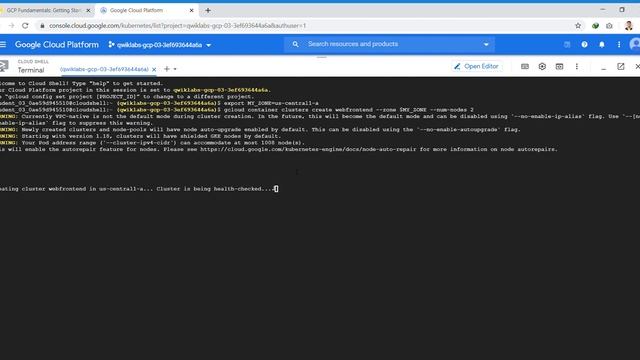Open the Chrome profile avatar
640x360 pixels.
[x=629, y=25]
